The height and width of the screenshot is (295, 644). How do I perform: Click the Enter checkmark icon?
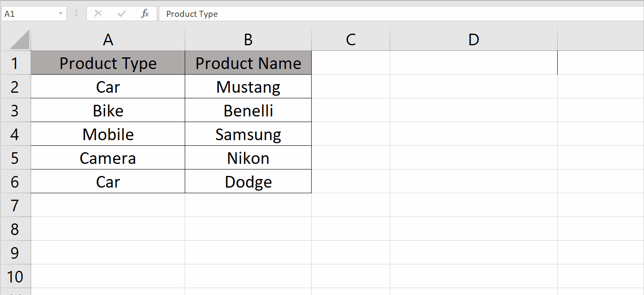[121, 13]
